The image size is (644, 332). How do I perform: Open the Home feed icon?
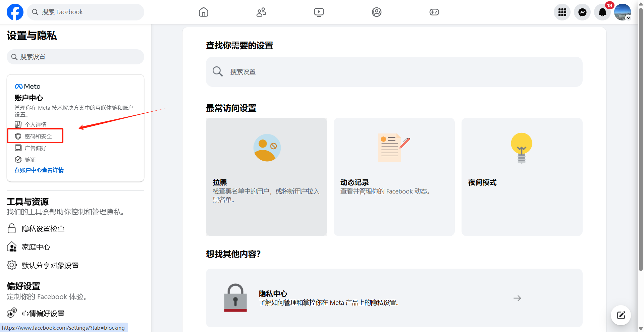[x=204, y=12]
